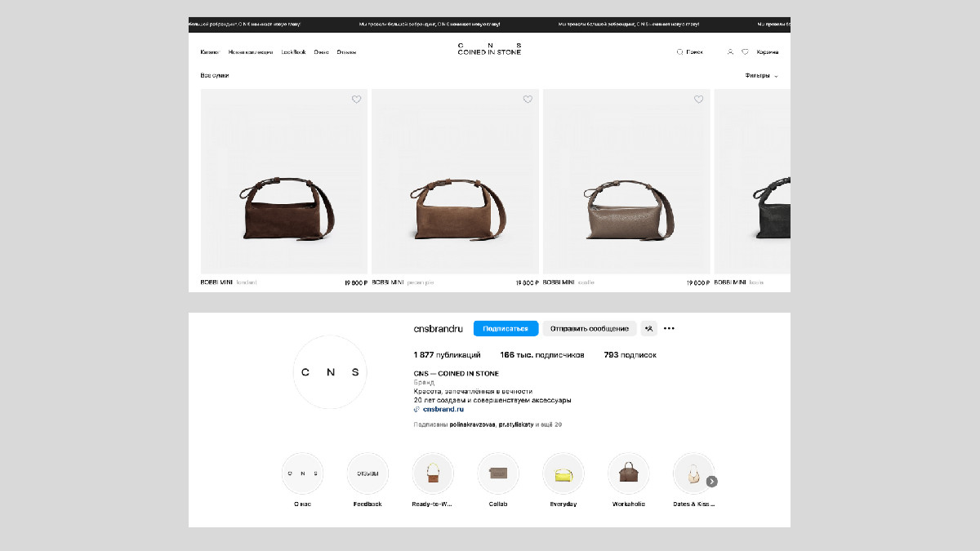
Task: Open the LookBook menu item
Action: (x=293, y=52)
